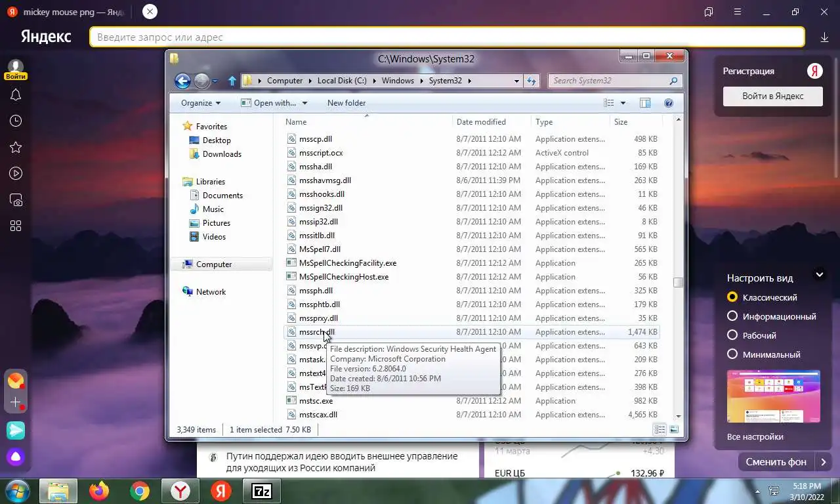The height and width of the screenshot is (504, 840).
Task: Click Windows segment in the address breadcrumb
Action: [398, 81]
